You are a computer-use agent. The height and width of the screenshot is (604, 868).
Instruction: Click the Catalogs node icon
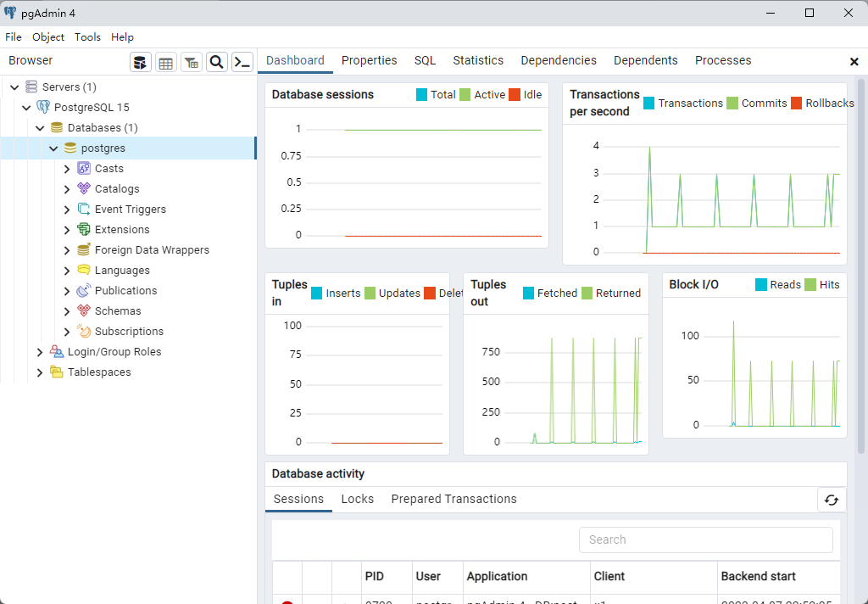coord(84,189)
